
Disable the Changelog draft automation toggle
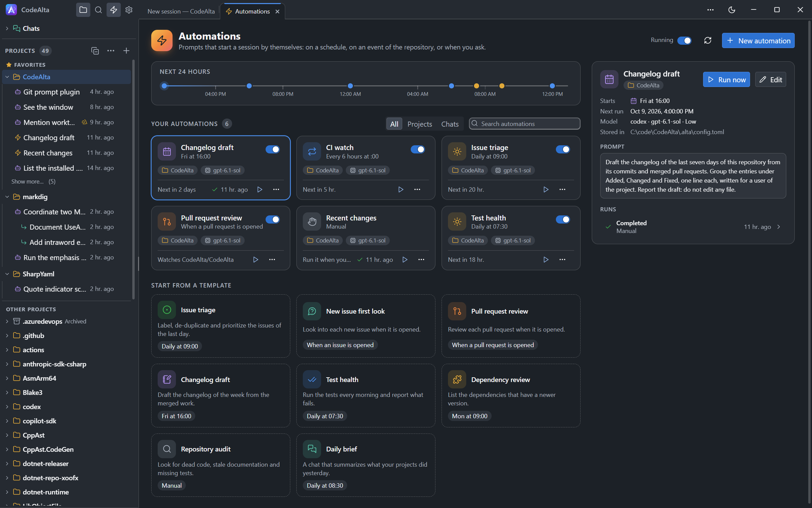coord(273,149)
